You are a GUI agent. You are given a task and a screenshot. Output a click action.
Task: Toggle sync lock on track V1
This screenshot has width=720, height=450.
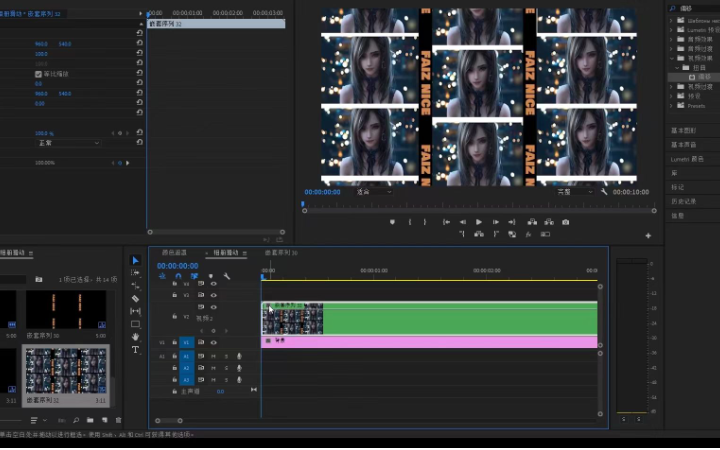click(x=201, y=343)
